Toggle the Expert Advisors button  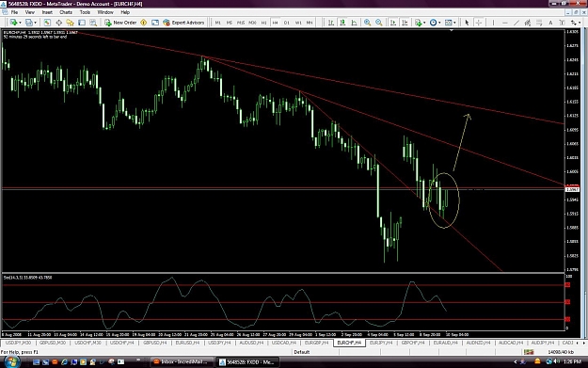183,23
